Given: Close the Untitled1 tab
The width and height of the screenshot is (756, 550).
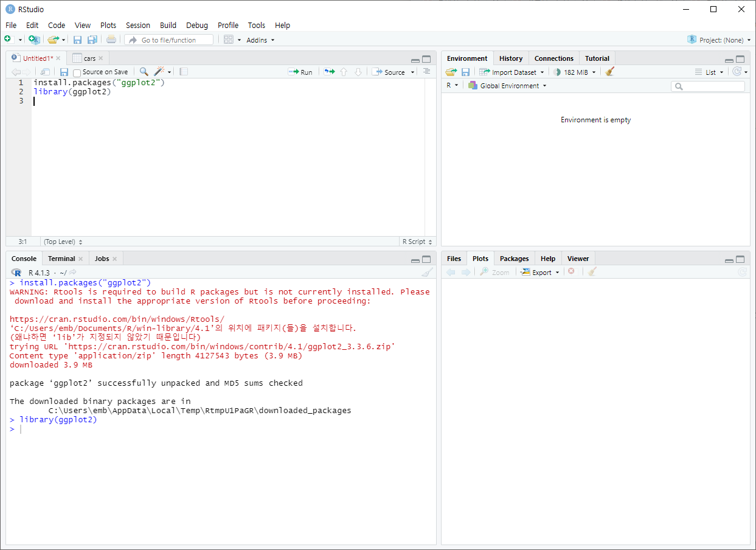Looking at the screenshot, I should tap(58, 58).
